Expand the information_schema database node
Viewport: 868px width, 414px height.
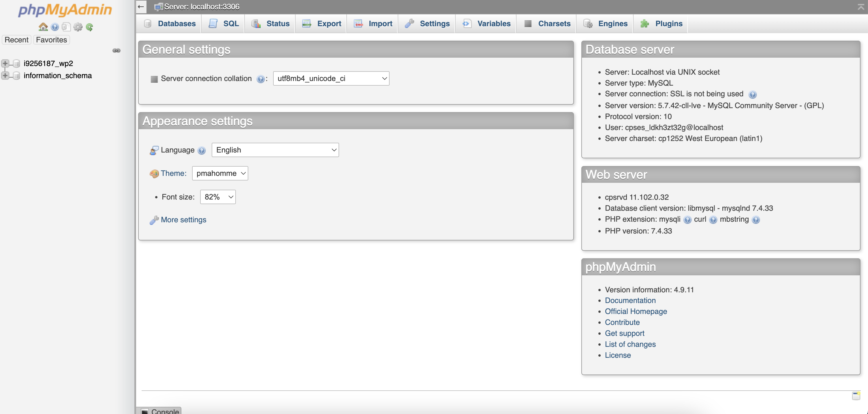point(5,76)
